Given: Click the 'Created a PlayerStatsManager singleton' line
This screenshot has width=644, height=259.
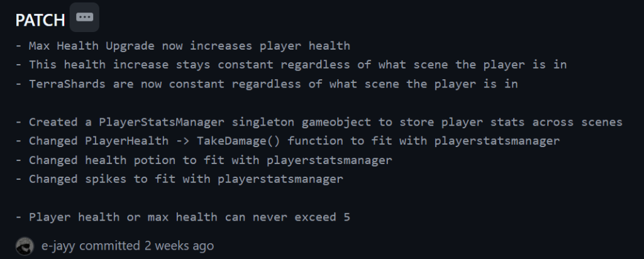Looking at the screenshot, I should [319, 122].
